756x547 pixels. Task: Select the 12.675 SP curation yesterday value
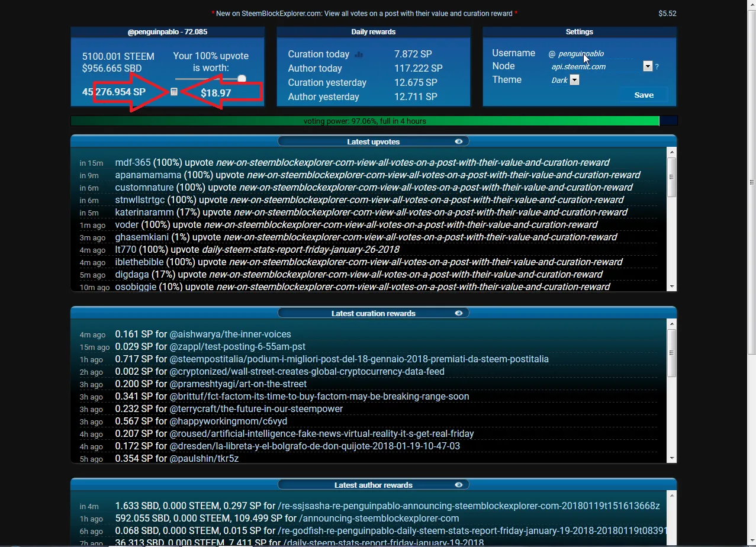416,82
